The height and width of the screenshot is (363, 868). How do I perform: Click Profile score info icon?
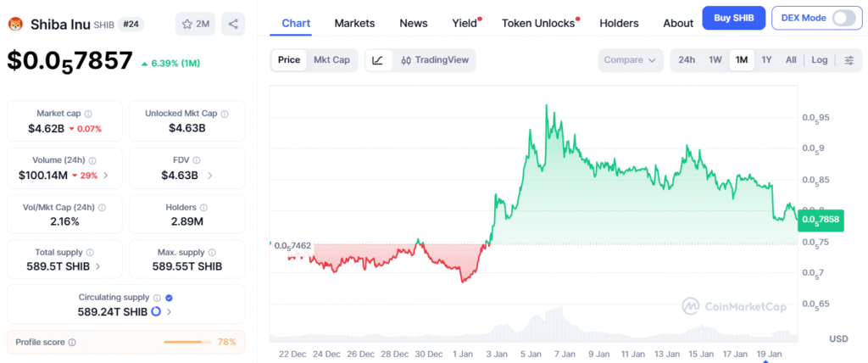coord(72,343)
